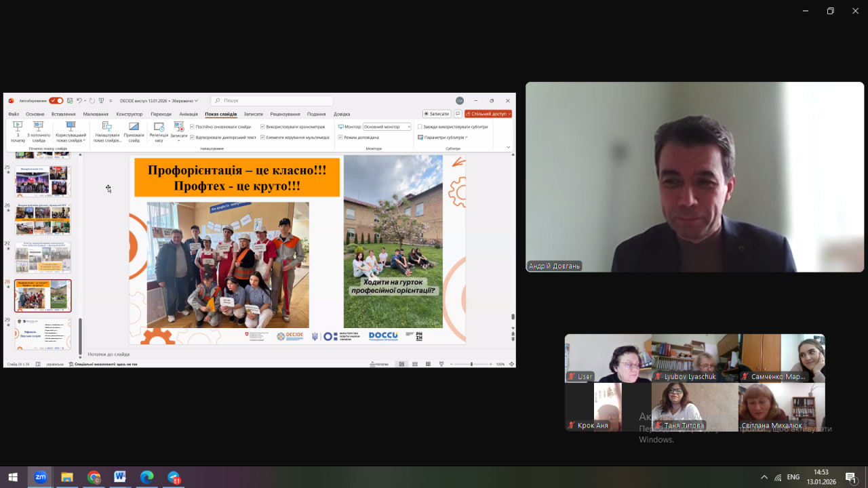Viewport: 868px width, 488px height.
Task: Open Спеціальні можливості accessibility checker
Action: point(104,364)
